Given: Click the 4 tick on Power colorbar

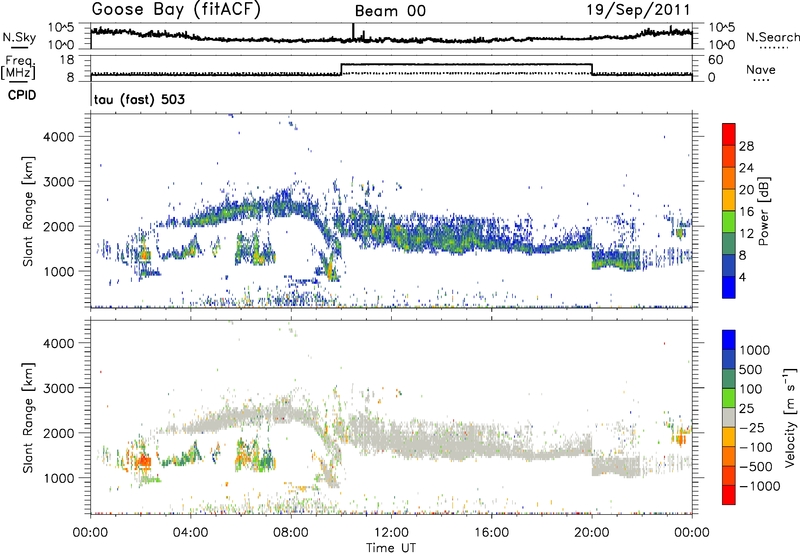Looking at the screenshot, I should click(742, 277).
